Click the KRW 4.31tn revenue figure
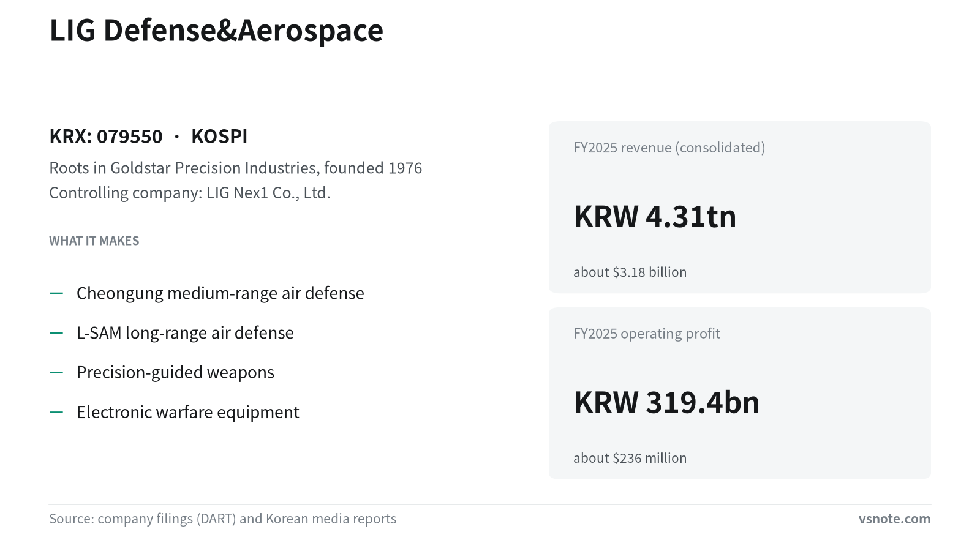980x551 pixels. coord(655,216)
